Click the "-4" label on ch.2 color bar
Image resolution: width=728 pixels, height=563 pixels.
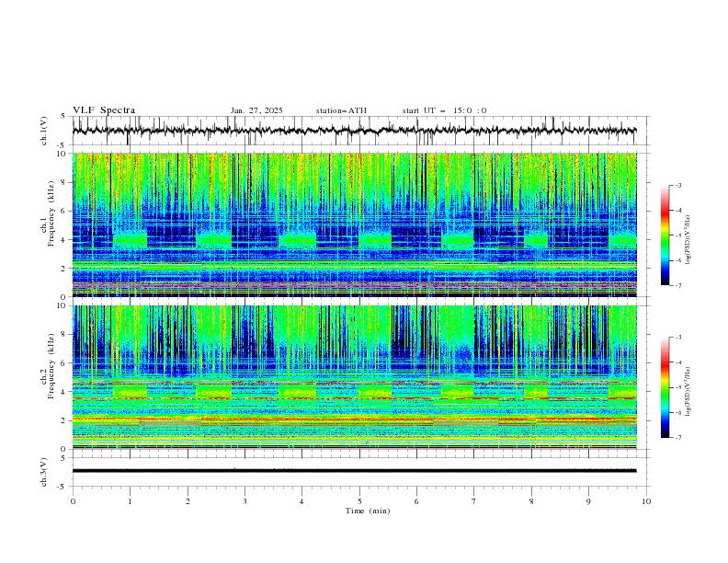coord(678,362)
